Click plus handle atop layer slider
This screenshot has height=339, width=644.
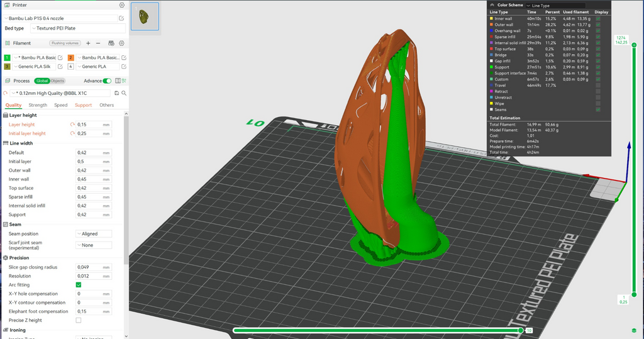point(634,45)
